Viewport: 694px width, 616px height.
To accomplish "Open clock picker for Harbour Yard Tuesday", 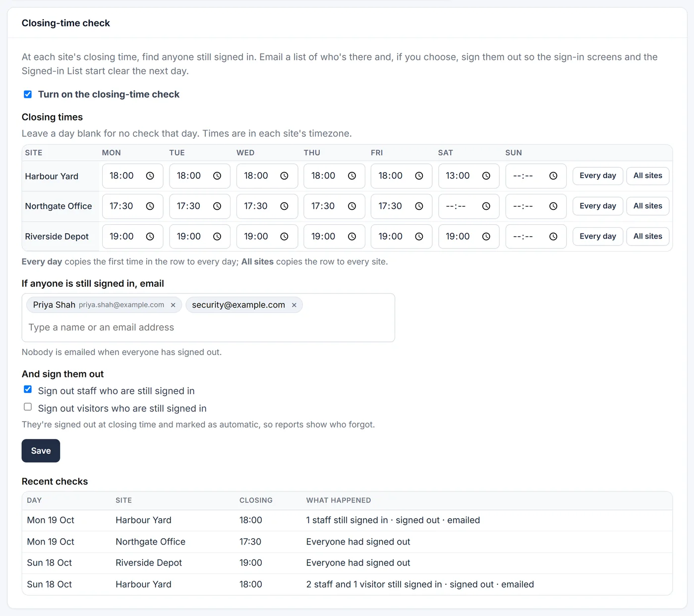I will click(217, 176).
